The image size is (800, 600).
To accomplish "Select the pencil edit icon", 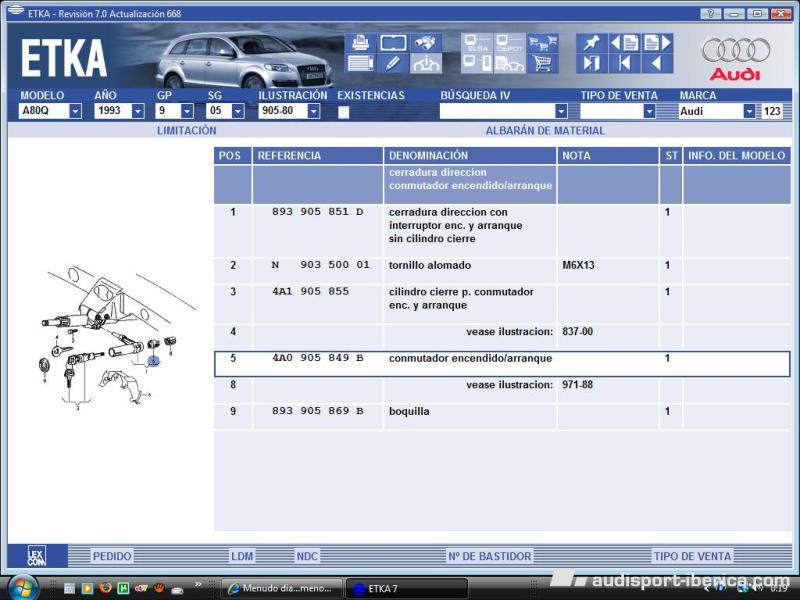I will coord(393,64).
